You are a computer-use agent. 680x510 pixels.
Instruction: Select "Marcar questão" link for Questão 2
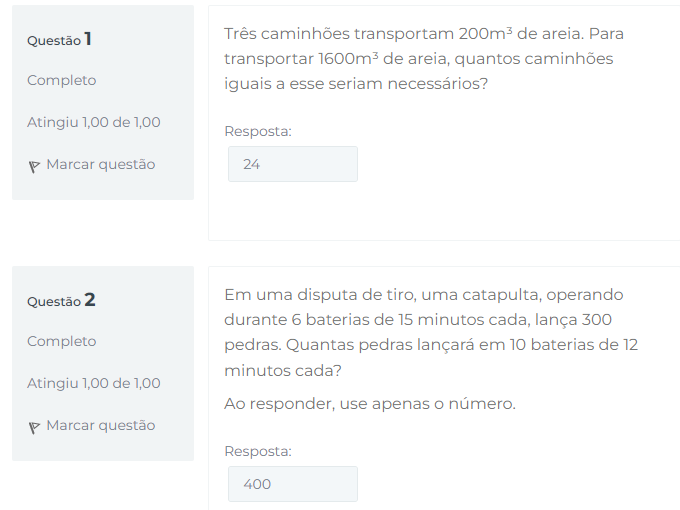coord(101,425)
